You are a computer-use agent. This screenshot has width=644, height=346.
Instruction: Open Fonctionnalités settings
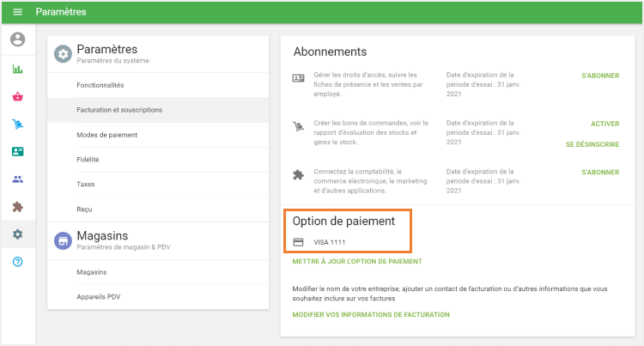pyautogui.click(x=158, y=85)
